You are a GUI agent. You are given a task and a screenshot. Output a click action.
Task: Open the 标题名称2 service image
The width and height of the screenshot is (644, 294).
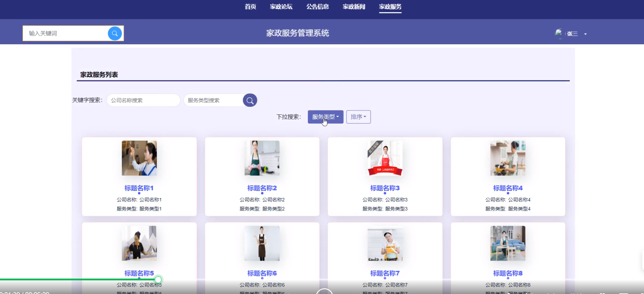click(262, 158)
